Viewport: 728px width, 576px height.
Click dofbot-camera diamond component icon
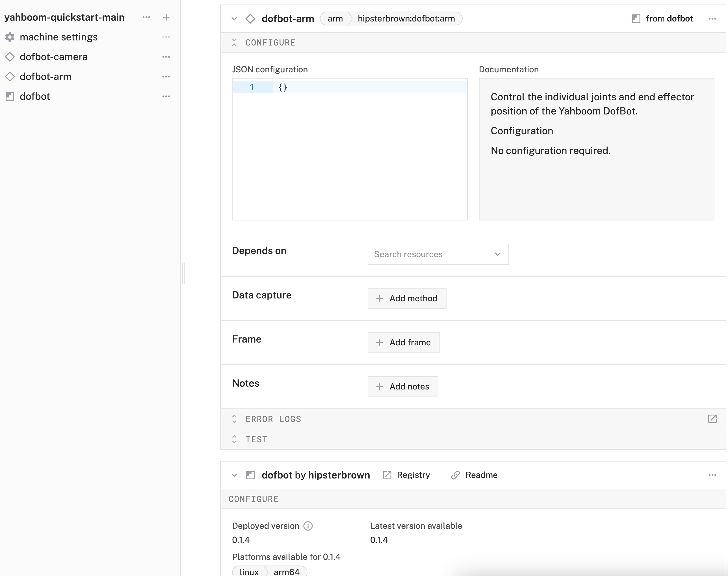[x=10, y=57]
